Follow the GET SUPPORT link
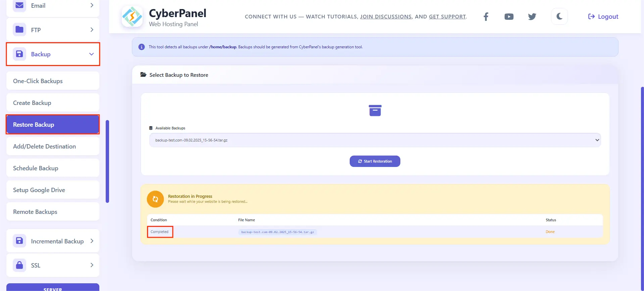This screenshot has width=644, height=291. click(x=447, y=17)
